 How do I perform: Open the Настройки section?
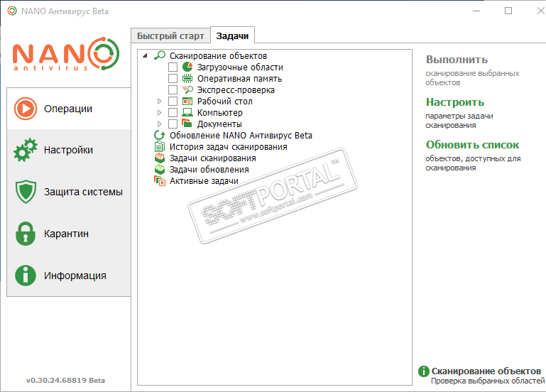69,150
